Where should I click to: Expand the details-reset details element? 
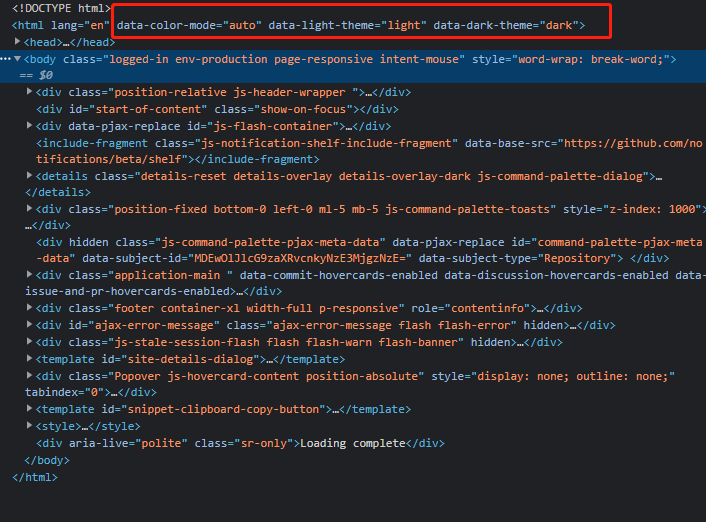pos(29,176)
